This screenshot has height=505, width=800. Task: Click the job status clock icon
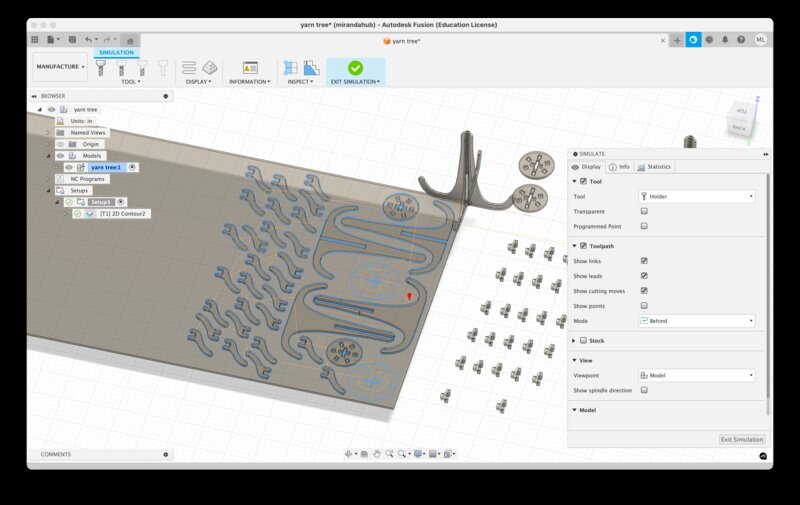click(709, 40)
